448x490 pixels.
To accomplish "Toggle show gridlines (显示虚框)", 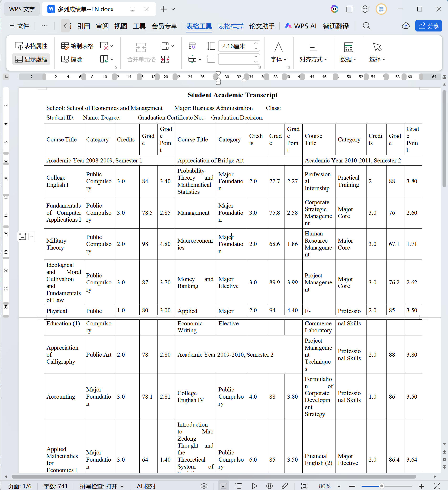I will [x=31, y=59].
